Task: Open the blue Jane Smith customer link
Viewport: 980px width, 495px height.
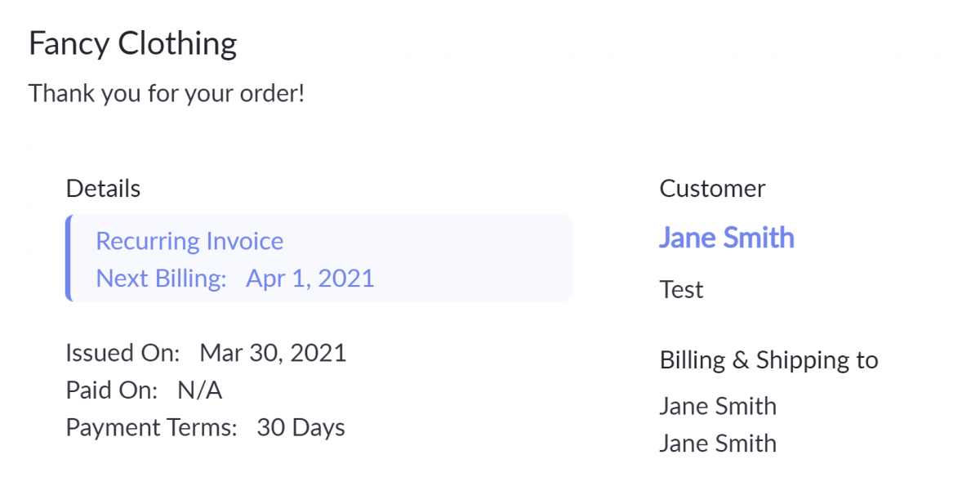Action: click(726, 238)
